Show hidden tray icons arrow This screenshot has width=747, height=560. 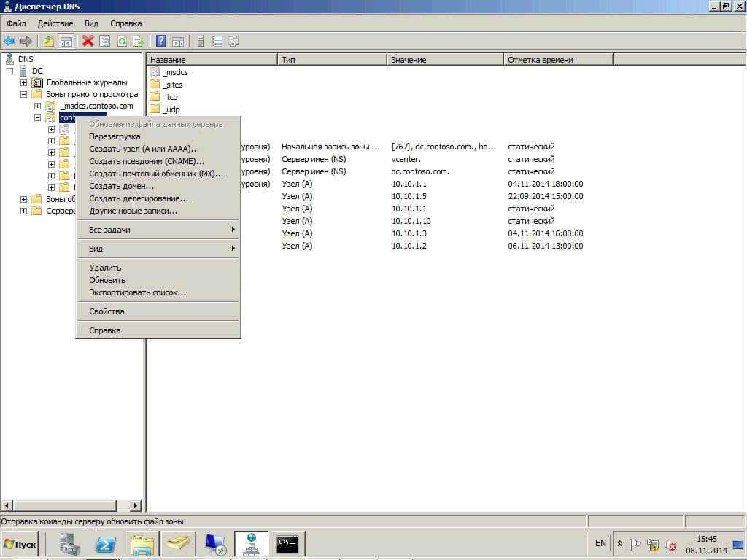point(619,543)
